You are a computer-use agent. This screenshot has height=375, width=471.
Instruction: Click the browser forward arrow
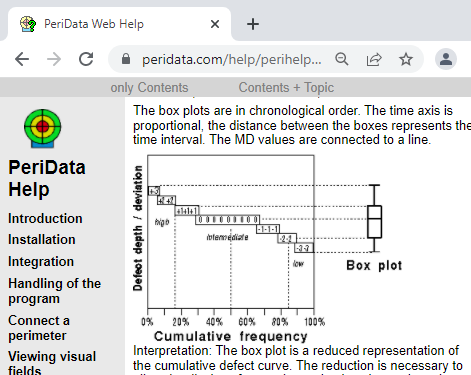click(x=54, y=60)
